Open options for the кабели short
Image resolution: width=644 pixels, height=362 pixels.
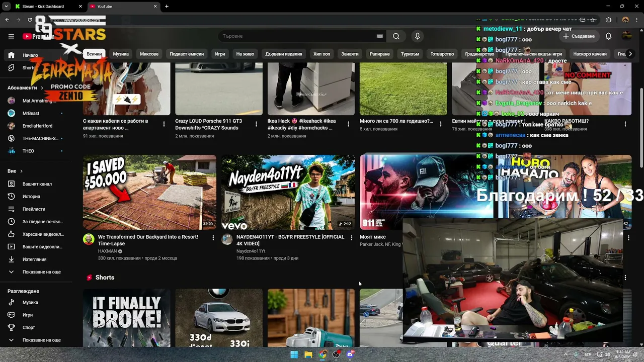click(x=164, y=124)
